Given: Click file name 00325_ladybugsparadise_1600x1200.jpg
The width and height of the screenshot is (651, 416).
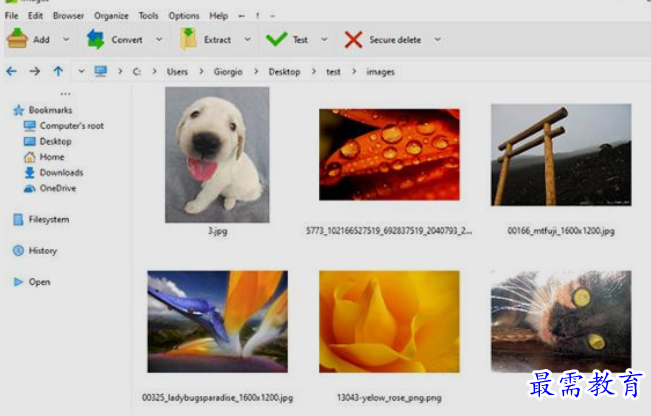Looking at the screenshot, I should (218, 398).
